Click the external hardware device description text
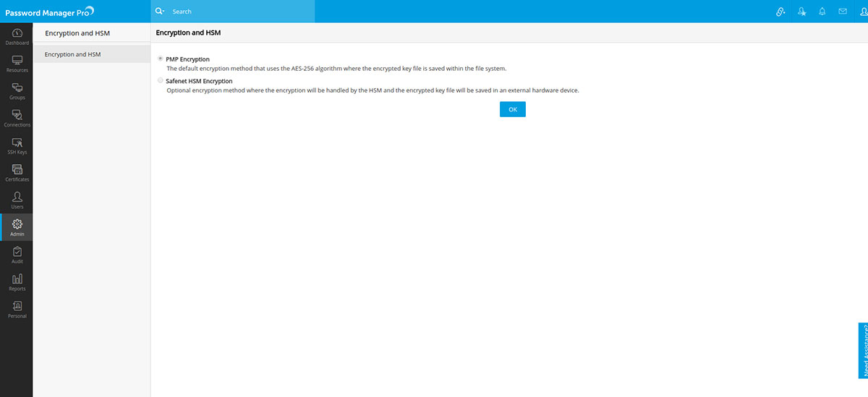868x397 pixels. [x=373, y=90]
